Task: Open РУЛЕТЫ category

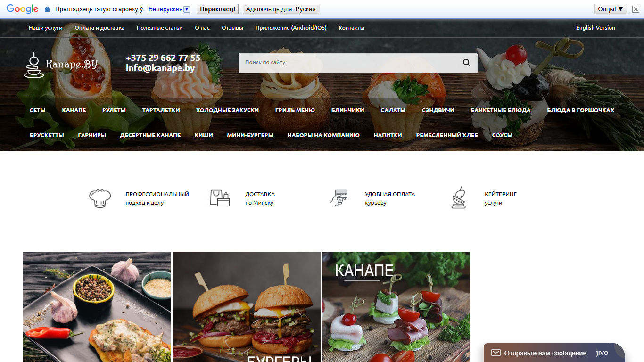Action: click(x=114, y=110)
